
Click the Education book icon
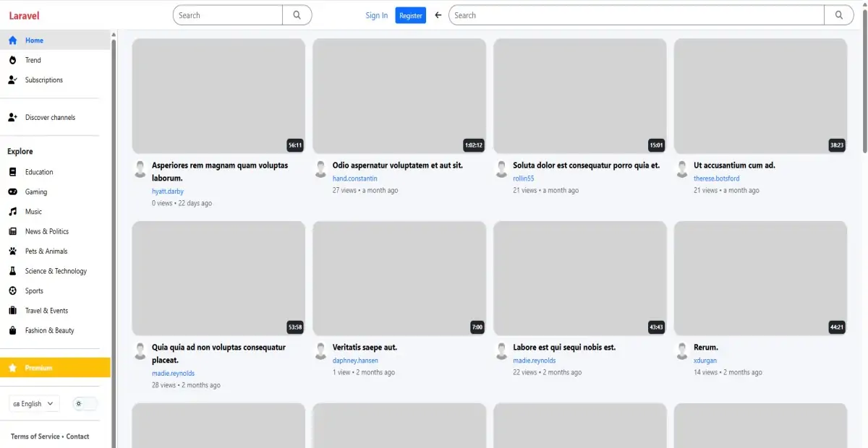point(12,172)
